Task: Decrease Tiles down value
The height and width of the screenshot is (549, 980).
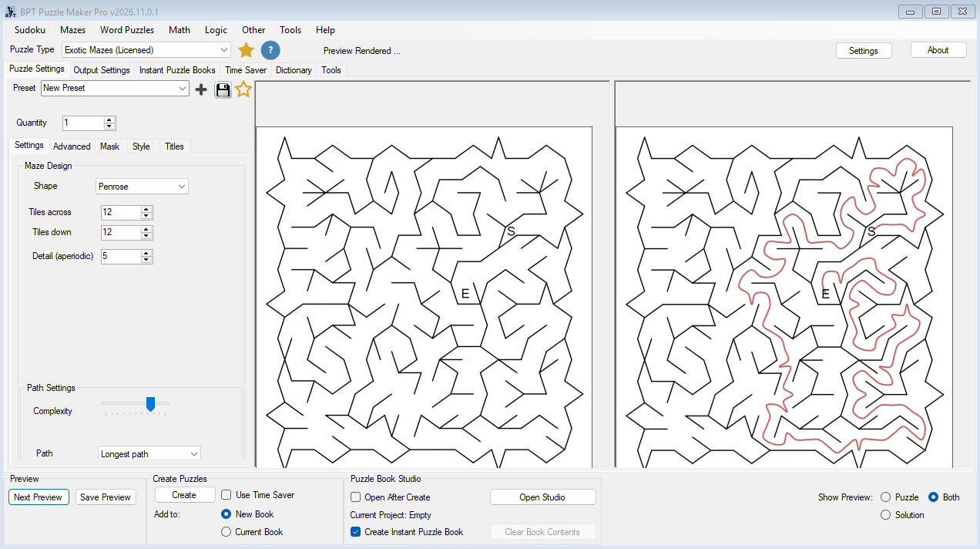Action: pyautogui.click(x=146, y=236)
